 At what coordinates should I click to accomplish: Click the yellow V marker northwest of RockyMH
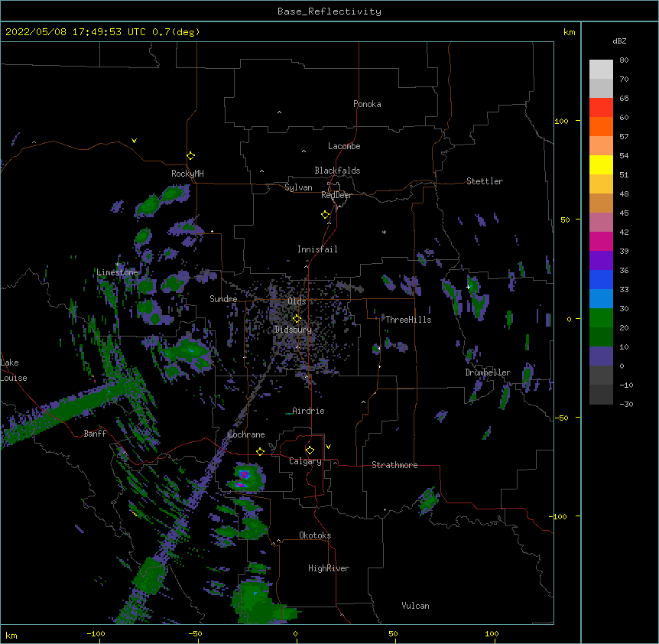pos(134,141)
